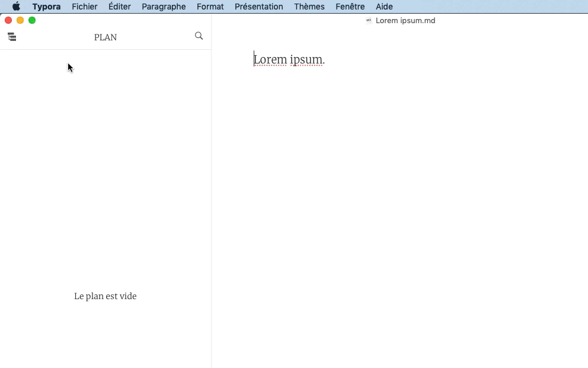Image resolution: width=588 pixels, height=368 pixels.
Task: Click the Le plan est vide message
Action: [105, 296]
